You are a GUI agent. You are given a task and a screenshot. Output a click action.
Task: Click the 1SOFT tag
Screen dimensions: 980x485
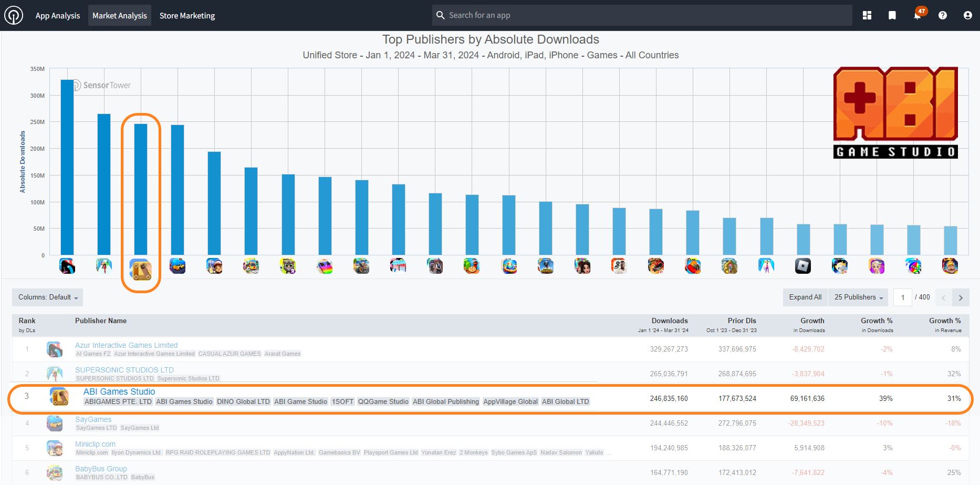342,401
